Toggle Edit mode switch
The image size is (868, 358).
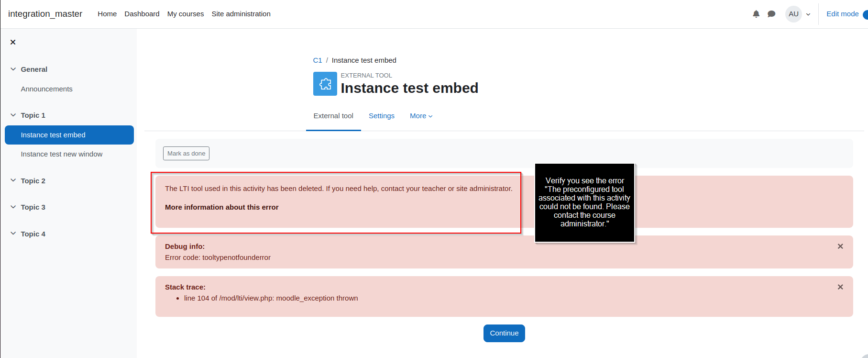865,14
